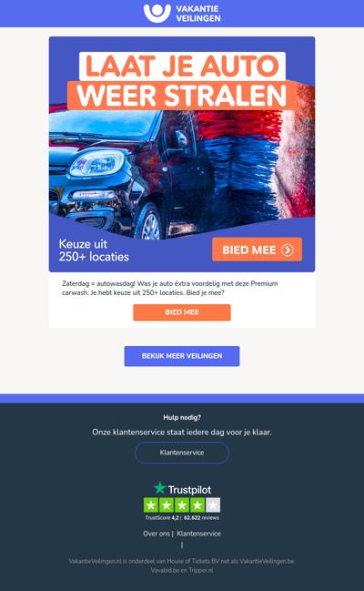Click the 'Laat je auto weer stralen' headline
364x591 pixels.
pyautogui.click(x=182, y=81)
